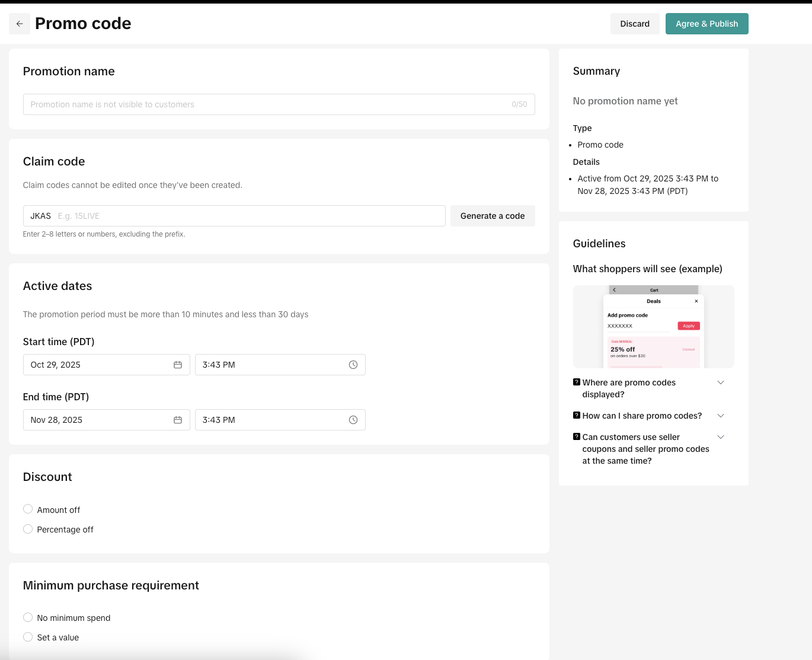The width and height of the screenshot is (812, 660).
Task: Select the Percentage off discount option
Action: [28, 529]
